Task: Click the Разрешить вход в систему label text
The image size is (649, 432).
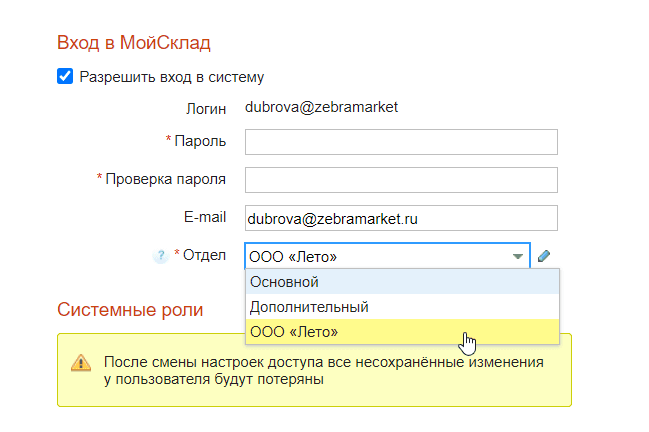Action: [x=171, y=77]
